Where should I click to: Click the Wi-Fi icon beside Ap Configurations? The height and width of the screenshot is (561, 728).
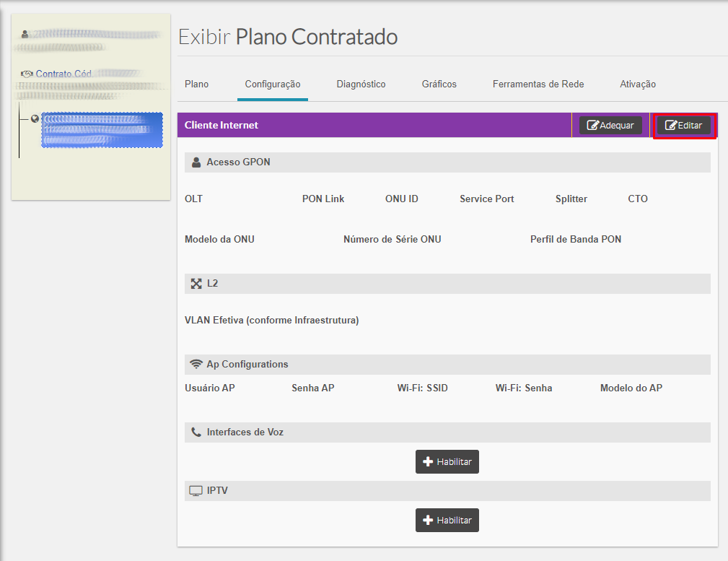coord(196,365)
